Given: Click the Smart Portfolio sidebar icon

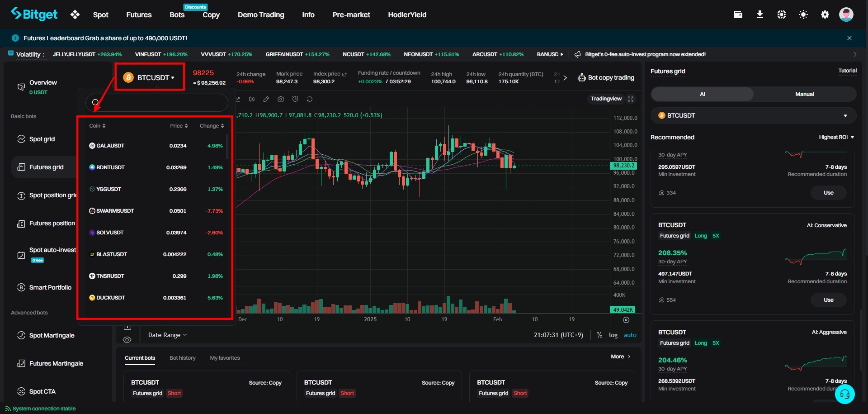Looking at the screenshot, I should [21, 287].
